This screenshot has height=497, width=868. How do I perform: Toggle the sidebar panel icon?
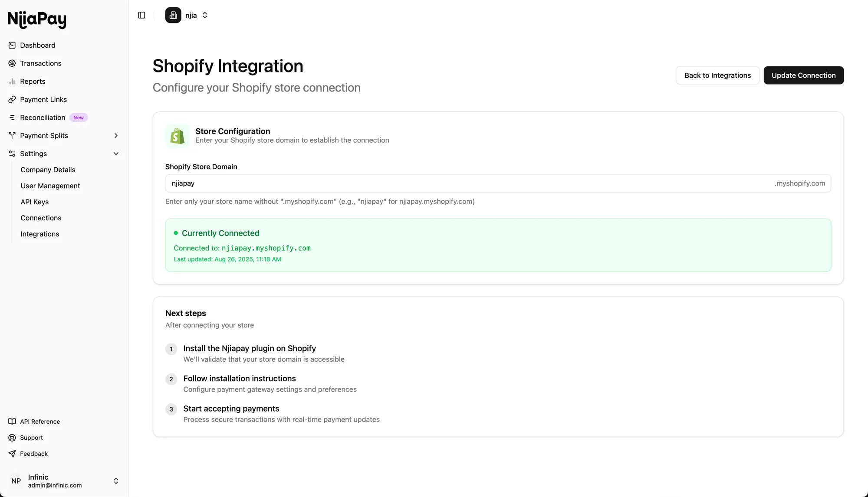[141, 15]
